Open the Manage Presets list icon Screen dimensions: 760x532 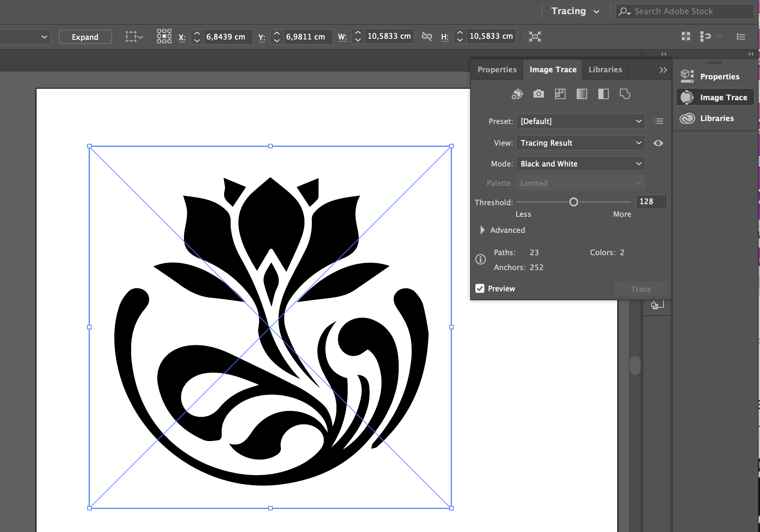pyautogui.click(x=658, y=121)
